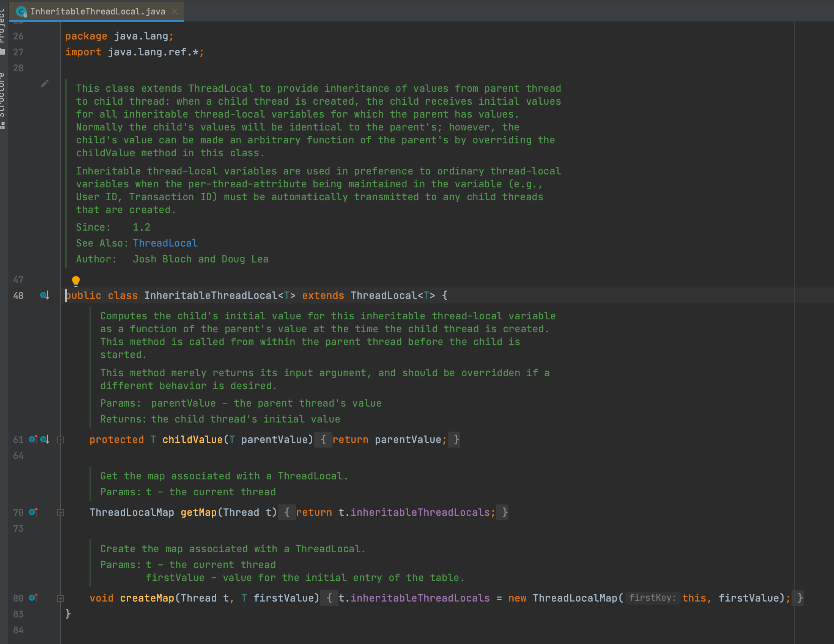Screen dimensions: 834x644
Task: Select the InheritableThreadLocal.java tab
Action: coord(98,11)
